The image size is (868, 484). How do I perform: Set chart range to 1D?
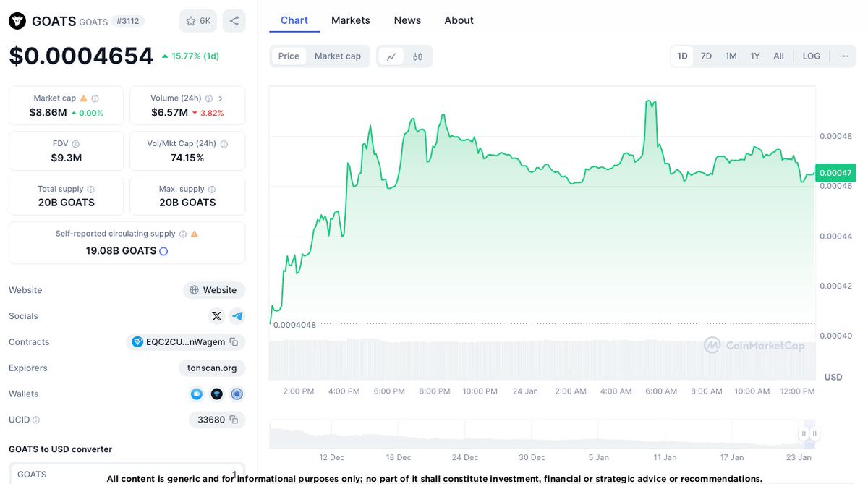pyautogui.click(x=682, y=56)
